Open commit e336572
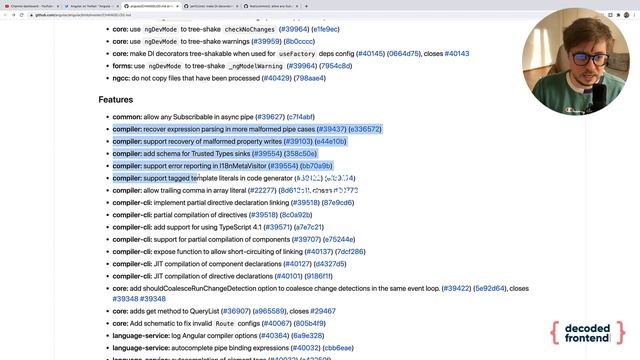640x360 pixels. click(365, 129)
